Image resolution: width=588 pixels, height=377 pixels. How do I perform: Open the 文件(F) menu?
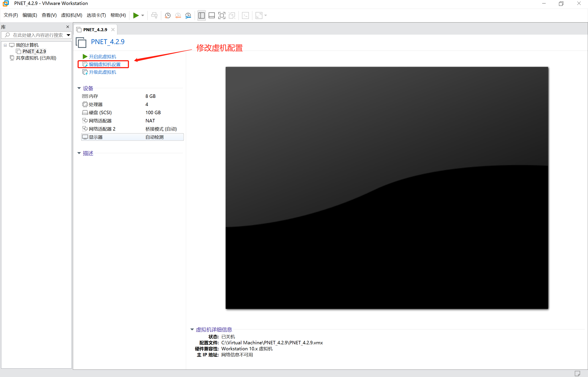[11, 15]
